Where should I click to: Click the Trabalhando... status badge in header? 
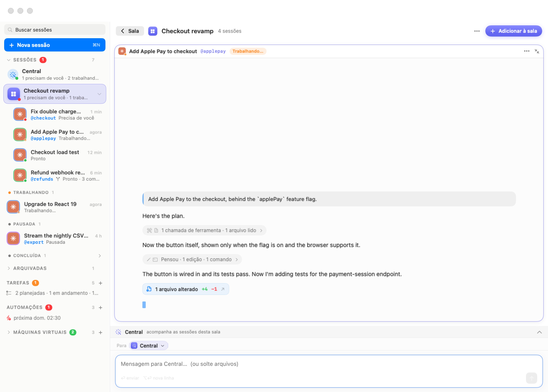(248, 51)
